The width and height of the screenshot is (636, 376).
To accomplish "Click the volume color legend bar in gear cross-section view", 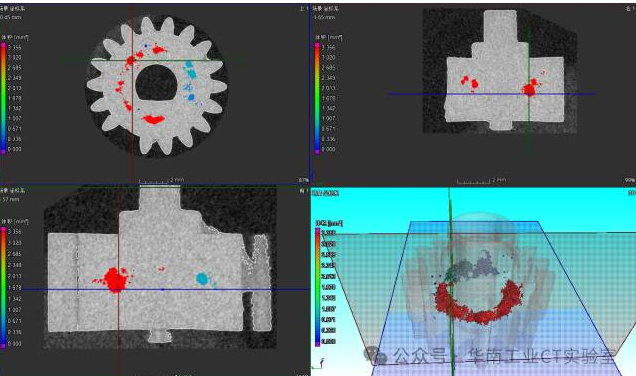I will 3,98.
